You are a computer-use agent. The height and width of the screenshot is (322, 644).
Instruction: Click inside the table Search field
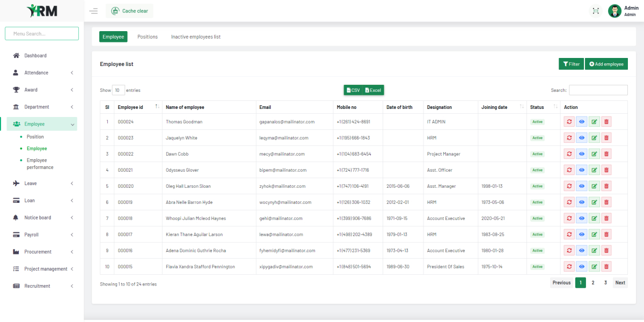coord(598,90)
